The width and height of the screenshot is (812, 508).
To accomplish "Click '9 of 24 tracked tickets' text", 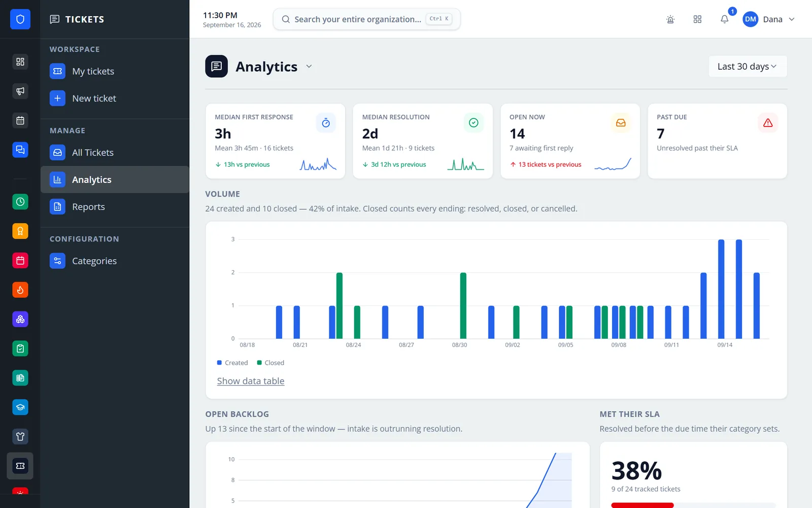I will (x=646, y=489).
